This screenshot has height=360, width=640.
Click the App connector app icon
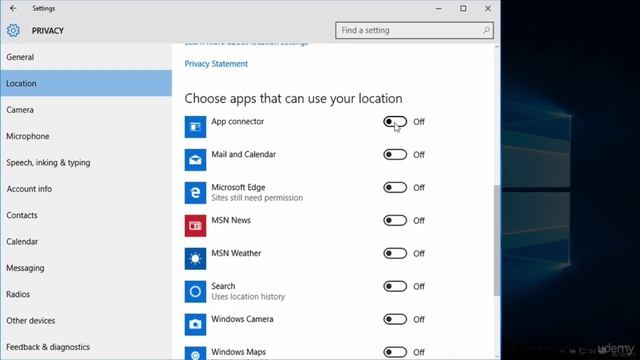coord(195,127)
